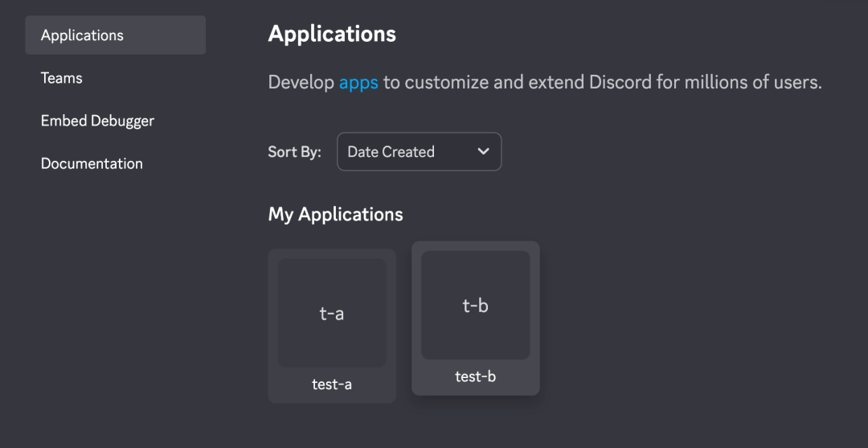This screenshot has width=868, height=448.
Task: Open Embed Debugger from the sidebar
Action: (x=97, y=121)
